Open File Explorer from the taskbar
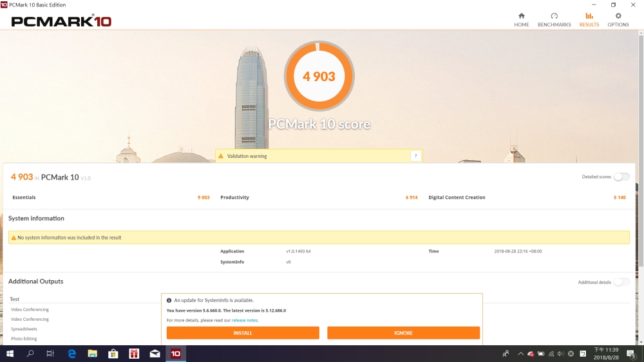The width and height of the screenshot is (644, 362). pos(92,354)
